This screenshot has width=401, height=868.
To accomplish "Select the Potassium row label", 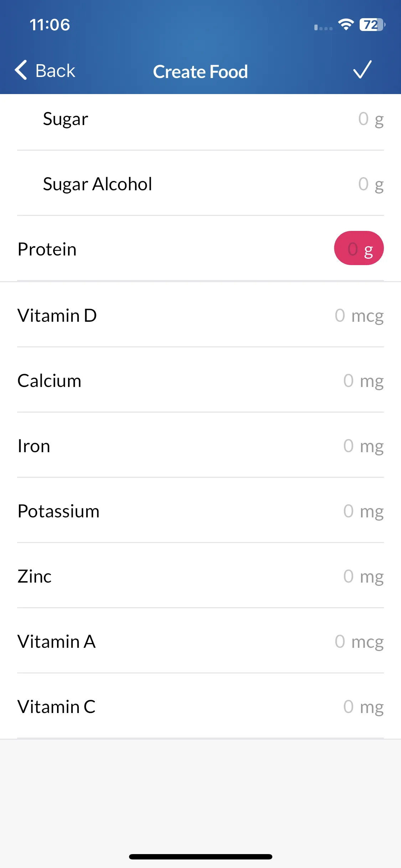I will pos(58,511).
